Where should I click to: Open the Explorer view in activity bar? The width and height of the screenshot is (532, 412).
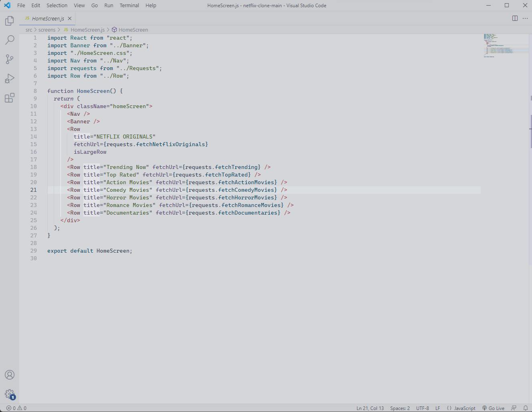pyautogui.click(x=10, y=21)
